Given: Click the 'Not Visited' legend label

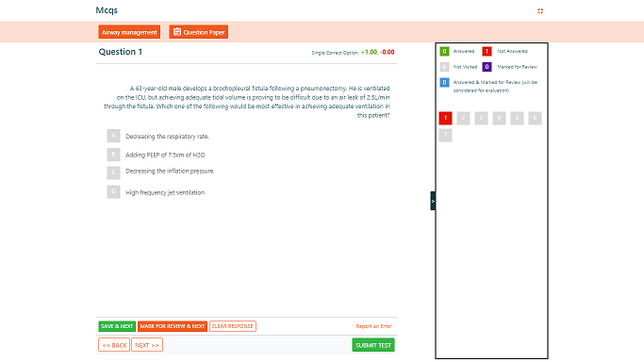Looking at the screenshot, I should [x=465, y=67].
